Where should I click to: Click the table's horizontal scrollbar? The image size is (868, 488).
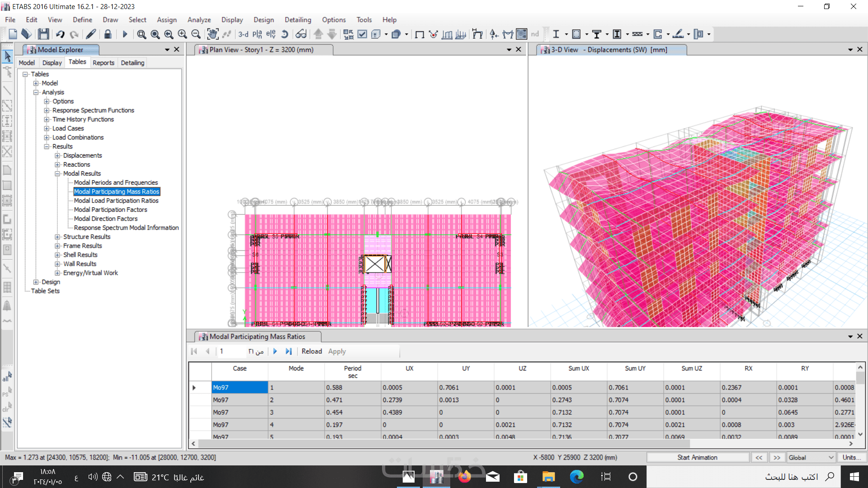pyautogui.click(x=443, y=444)
